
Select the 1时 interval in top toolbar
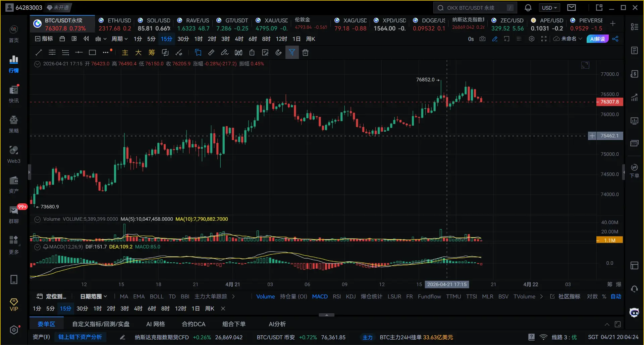coord(198,39)
